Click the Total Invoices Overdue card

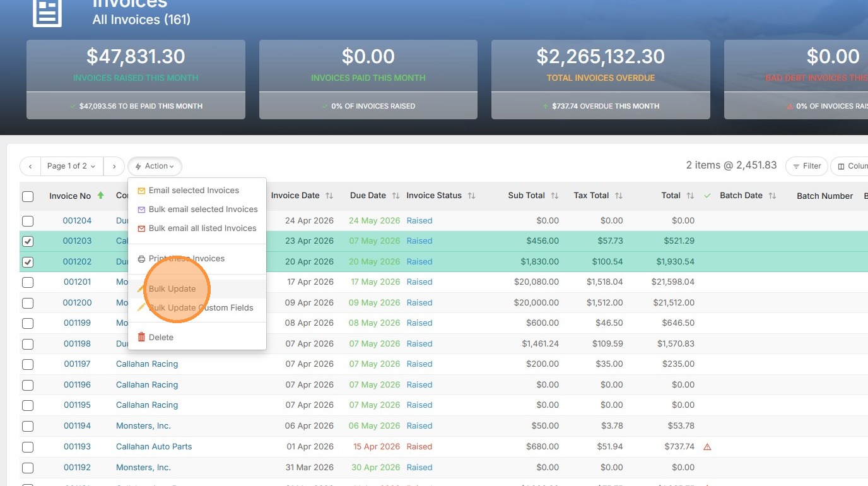pyautogui.click(x=601, y=80)
